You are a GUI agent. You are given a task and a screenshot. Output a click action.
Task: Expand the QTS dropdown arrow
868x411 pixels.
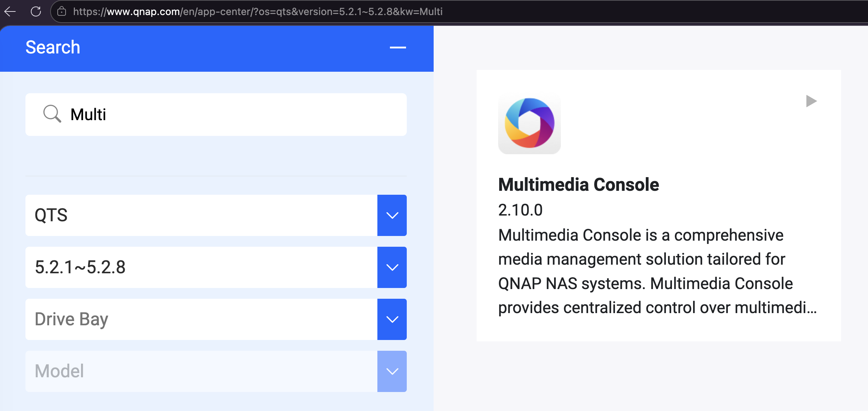392,215
